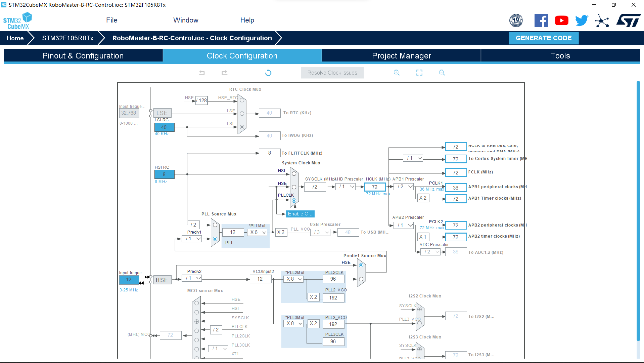Click the APB1 peripheral clocks value 36
The width and height of the screenshot is (644, 363).
[x=456, y=188]
